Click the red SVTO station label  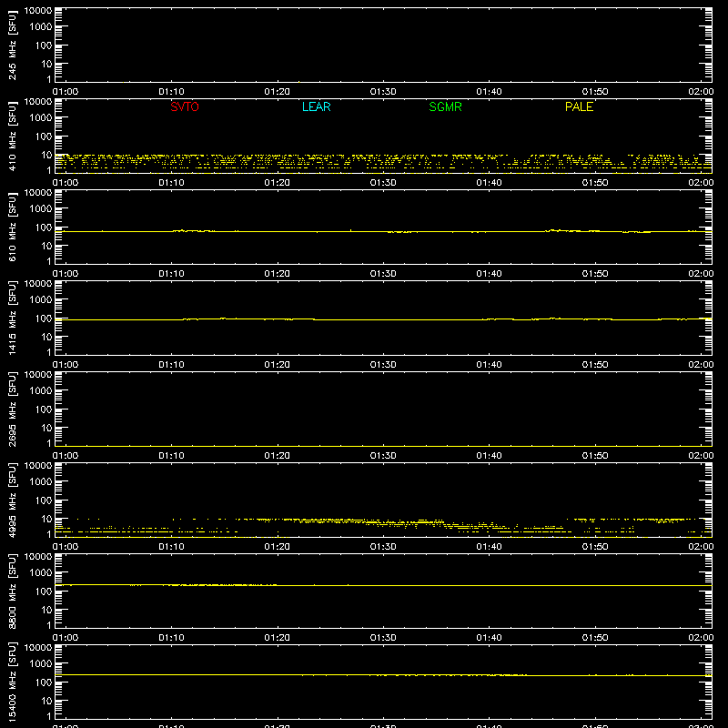coord(185,106)
